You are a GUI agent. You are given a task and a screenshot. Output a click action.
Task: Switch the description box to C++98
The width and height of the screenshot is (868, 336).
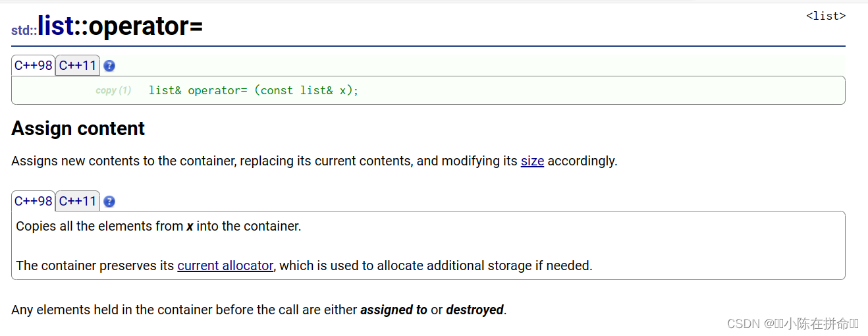click(x=34, y=201)
